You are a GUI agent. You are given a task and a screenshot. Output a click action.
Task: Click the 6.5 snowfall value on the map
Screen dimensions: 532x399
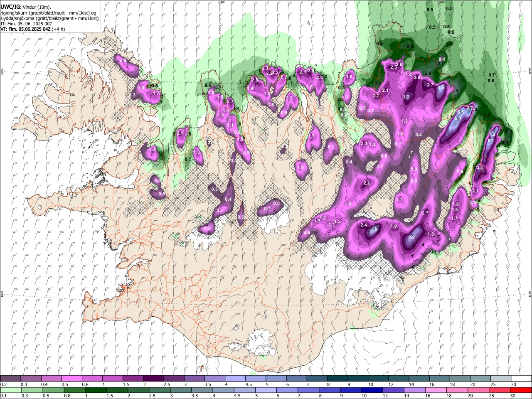tap(461, 112)
